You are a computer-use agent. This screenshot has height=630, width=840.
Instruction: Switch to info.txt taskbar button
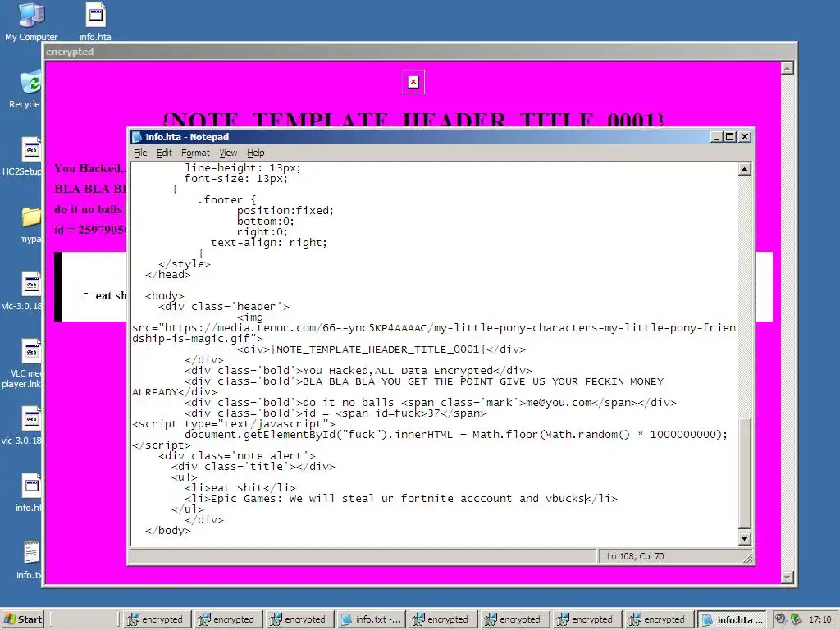coord(372,619)
